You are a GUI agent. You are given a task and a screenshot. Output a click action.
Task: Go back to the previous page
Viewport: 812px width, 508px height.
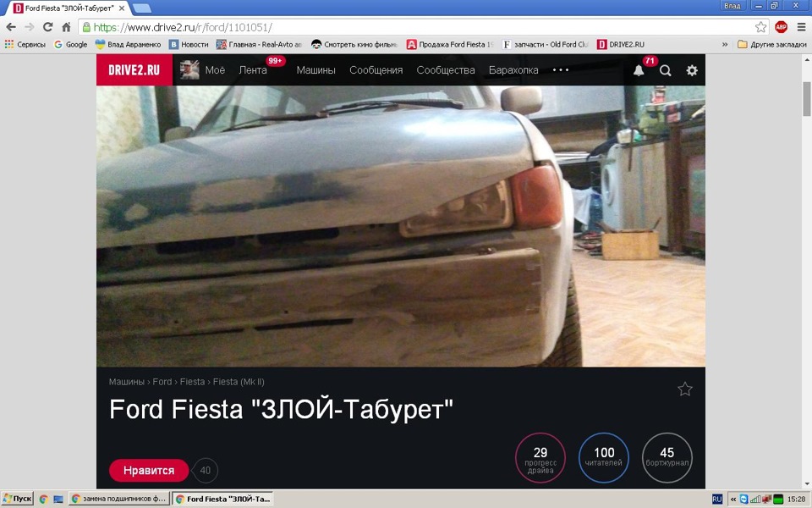coord(11,27)
